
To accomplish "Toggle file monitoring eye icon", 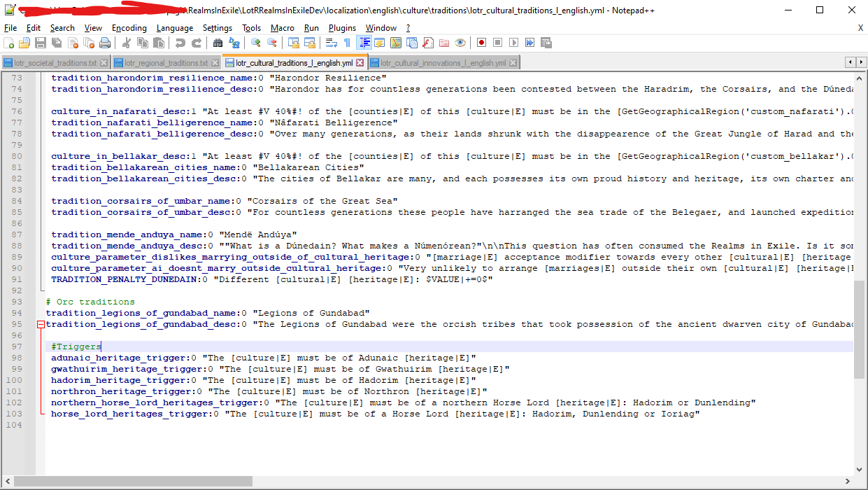I will point(460,43).
